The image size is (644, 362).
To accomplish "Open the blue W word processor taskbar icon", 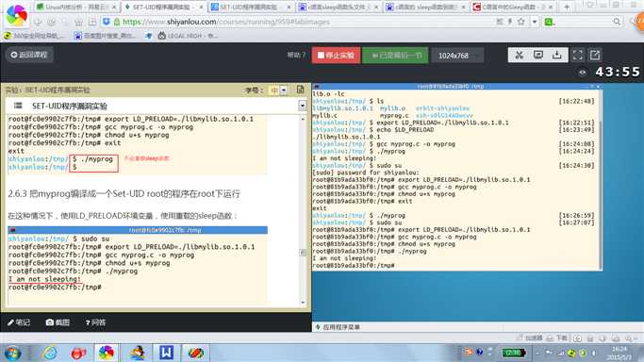I will coord(166,353).
